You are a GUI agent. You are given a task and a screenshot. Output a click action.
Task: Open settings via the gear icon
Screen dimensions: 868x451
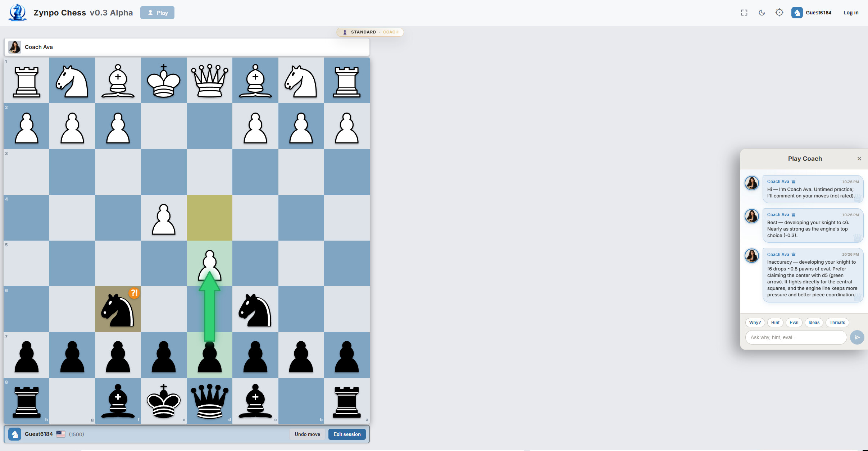coord(779,13)
